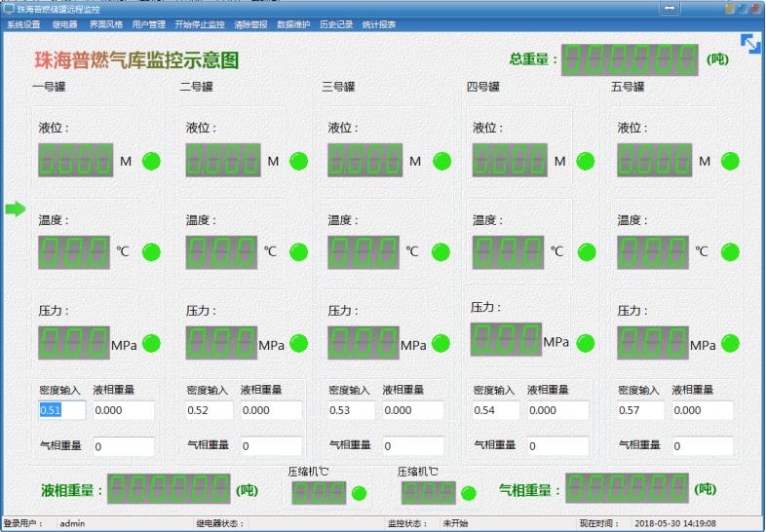Click tank three density input showing 0.53
The image size is (766, 532).
tap(351, 410)
